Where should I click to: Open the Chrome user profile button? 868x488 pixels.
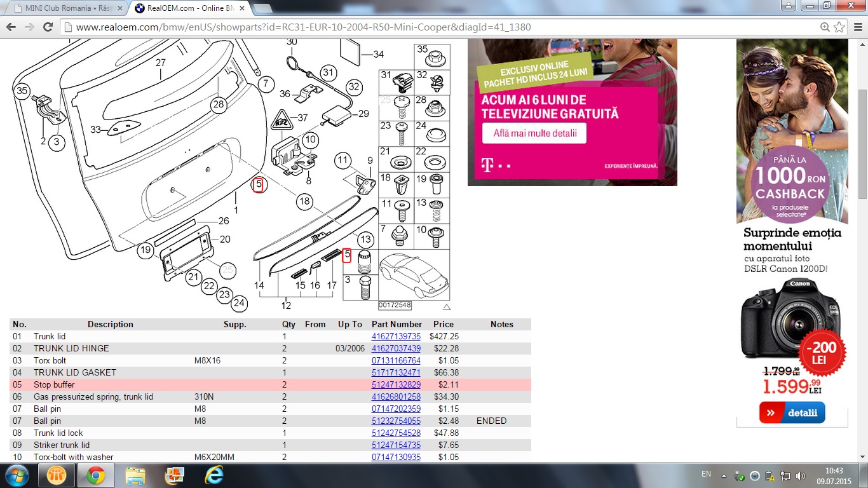(788, 6)
